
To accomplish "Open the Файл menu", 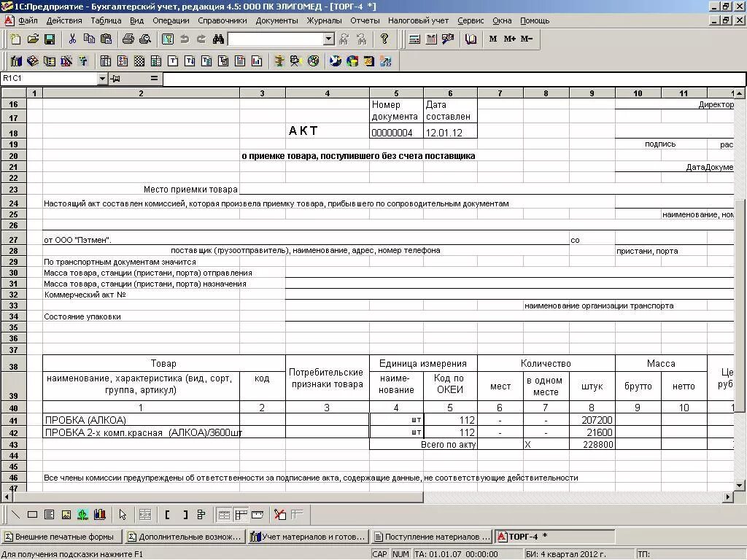I will (28, 20).
